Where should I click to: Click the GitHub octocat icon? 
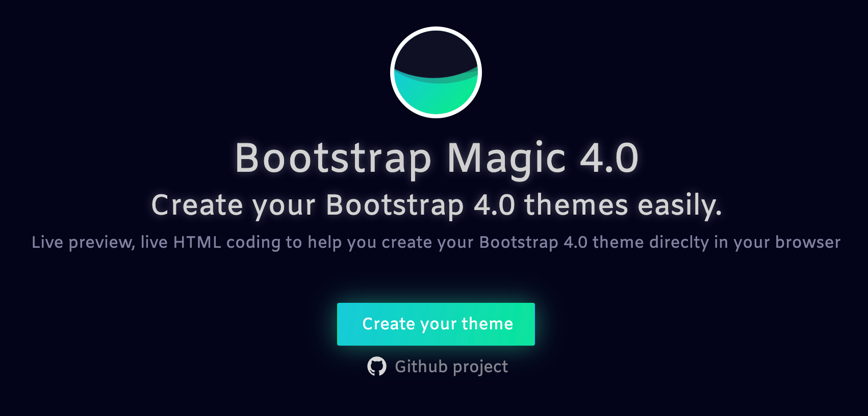(x=377, y=367)
